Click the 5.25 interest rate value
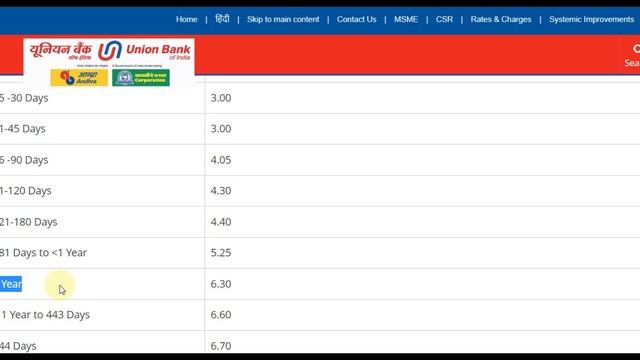Viewport: 640px width, 360px height. pos(221,253)
